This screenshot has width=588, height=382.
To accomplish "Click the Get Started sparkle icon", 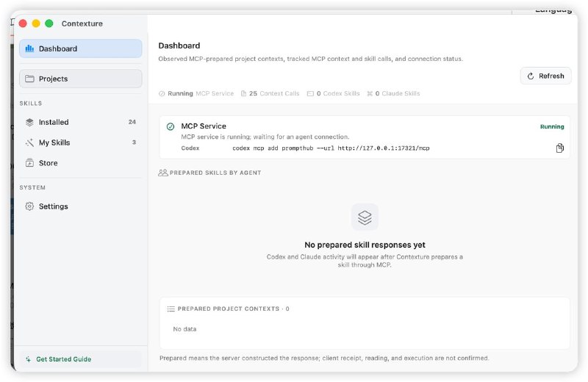I will click(29, 359).
